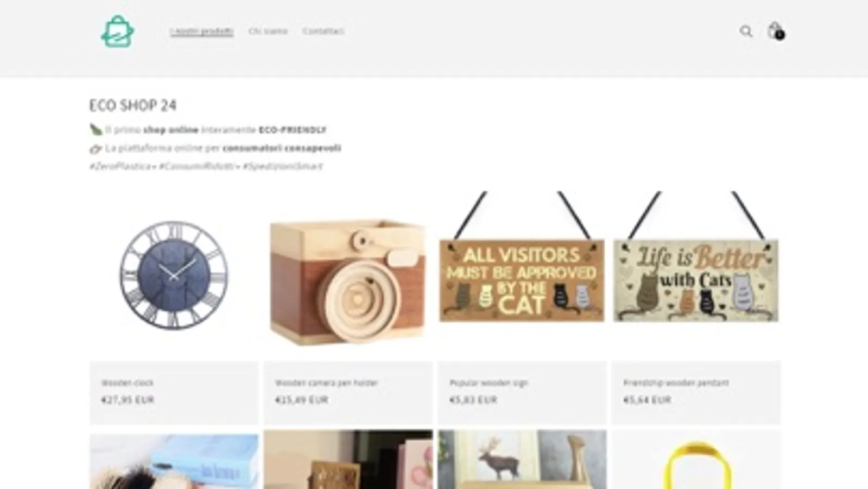
Task: Open the search magnifier icon
Action: point(746,32)
